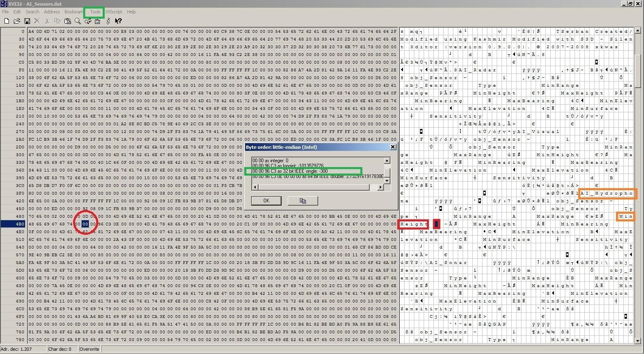Click the highlighted 00 byte in row 4B0
The height and width of the screenshot is (354, 644).
click(85, 224)
